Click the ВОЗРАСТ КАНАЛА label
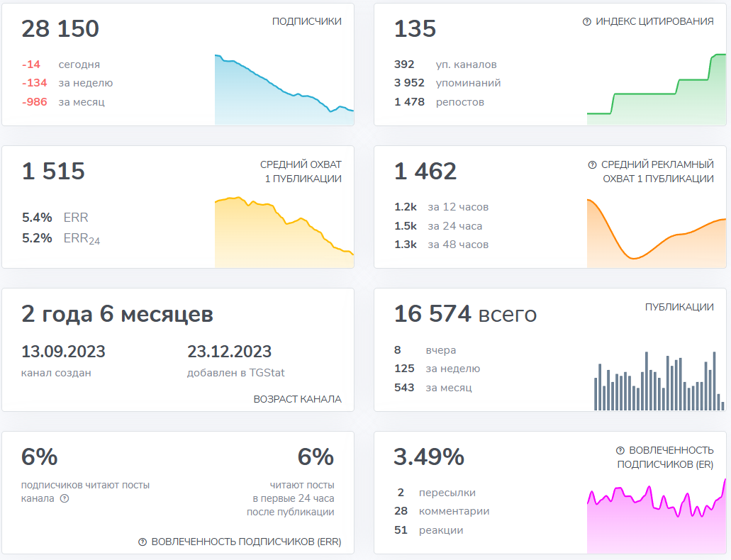Screen dimensions: 731x560 tap(297, 399)
